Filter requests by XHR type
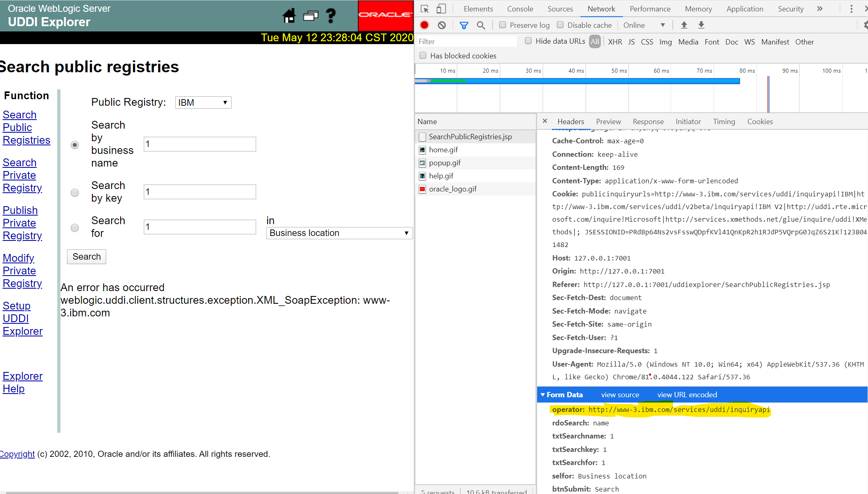Screen dimensions: 868x494 pyautogui.click(x=615, y=42)
